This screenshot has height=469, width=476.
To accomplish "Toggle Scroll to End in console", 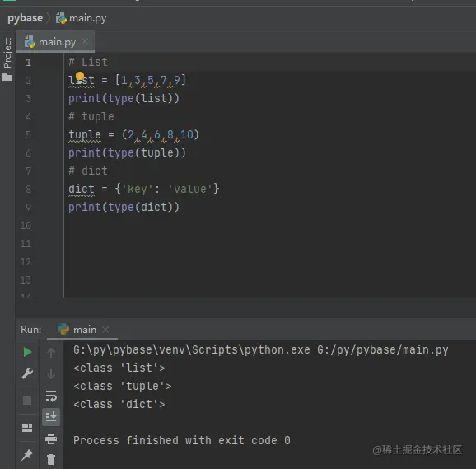I will coord(51,417).
